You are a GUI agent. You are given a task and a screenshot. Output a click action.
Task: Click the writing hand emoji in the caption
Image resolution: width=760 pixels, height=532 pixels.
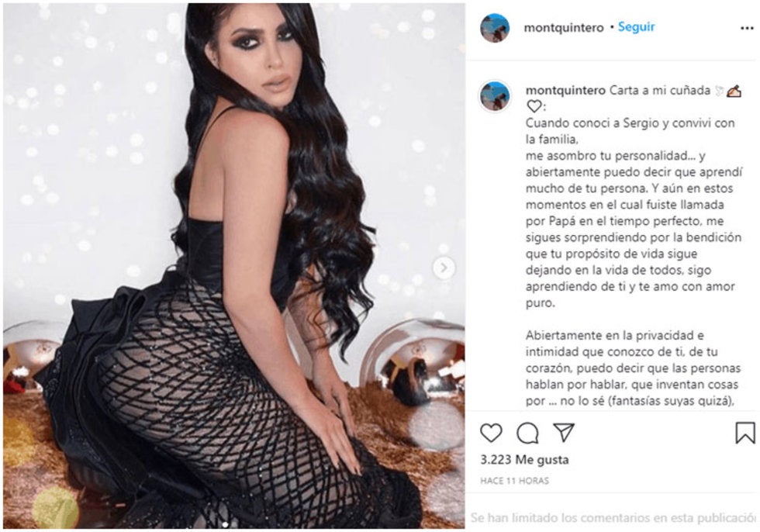pos(734,91)
